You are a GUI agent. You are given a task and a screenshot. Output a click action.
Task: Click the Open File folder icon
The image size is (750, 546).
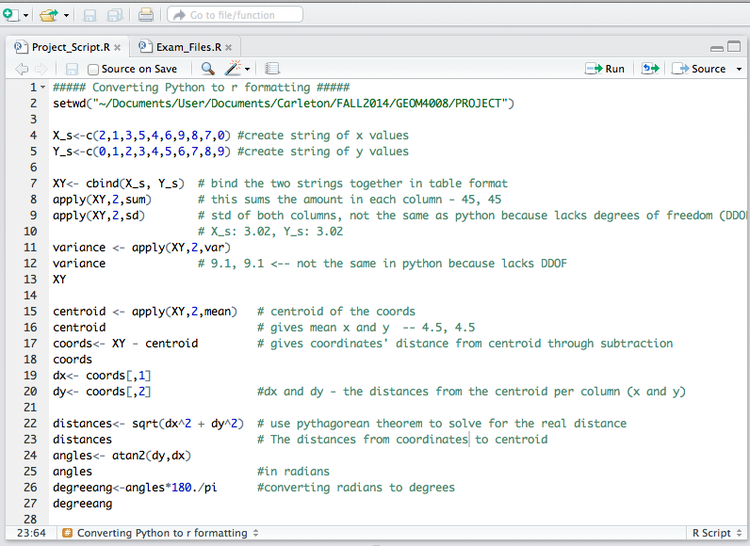(48, 15)
